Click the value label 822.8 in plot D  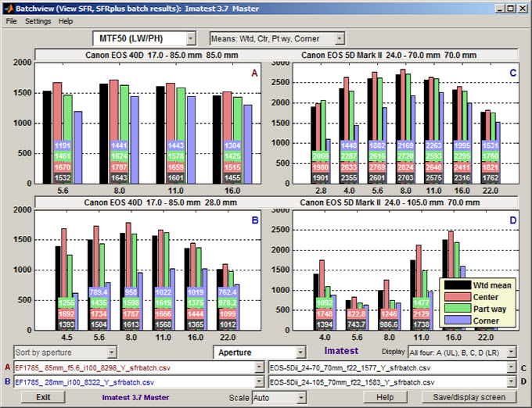[x=357, y=313]
